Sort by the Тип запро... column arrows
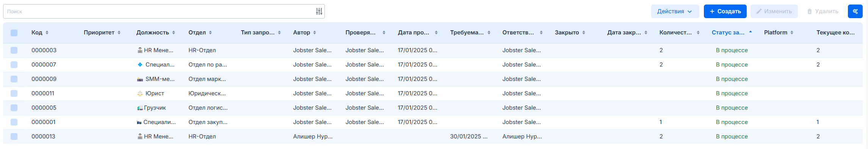The width and height of the screenshot is (868, 149). coord(279,33)
